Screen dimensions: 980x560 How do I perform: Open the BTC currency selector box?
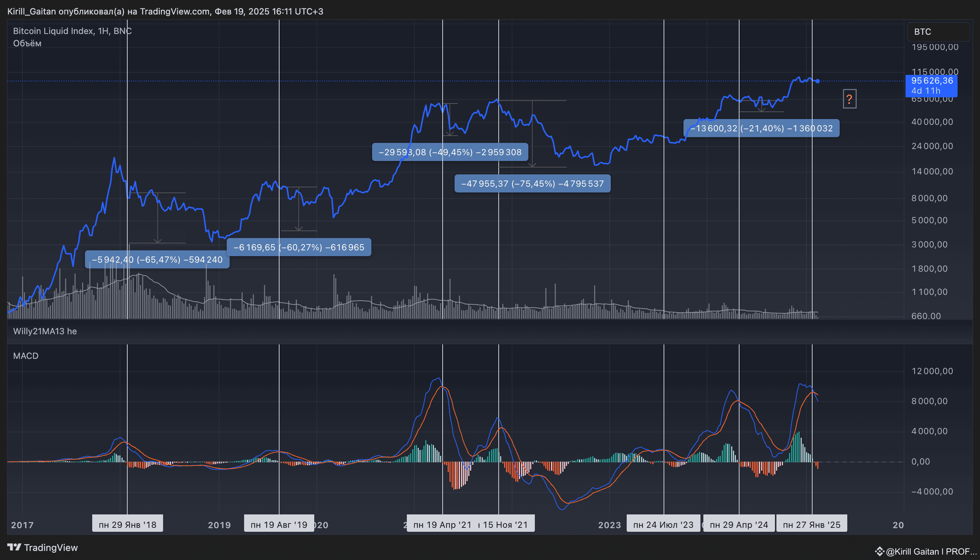click(938, 32)
